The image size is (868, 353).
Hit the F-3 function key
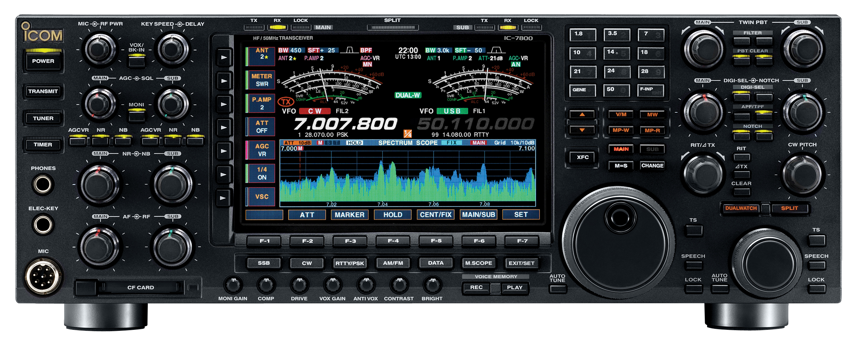pyautogui.click(x=350, y=241)
